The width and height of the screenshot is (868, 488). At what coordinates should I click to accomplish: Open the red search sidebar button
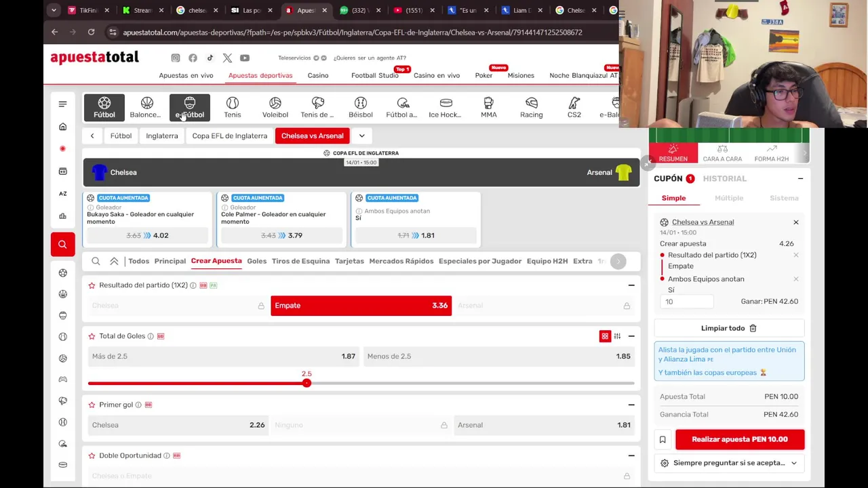(x=62, y=245)
